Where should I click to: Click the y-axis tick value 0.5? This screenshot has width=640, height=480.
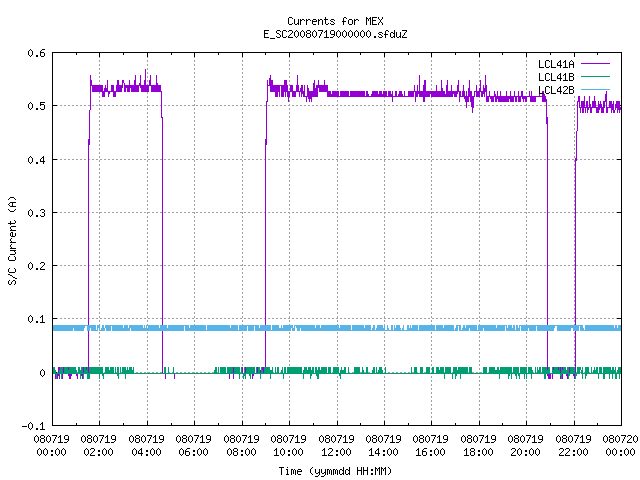click(x=36, y=107)
